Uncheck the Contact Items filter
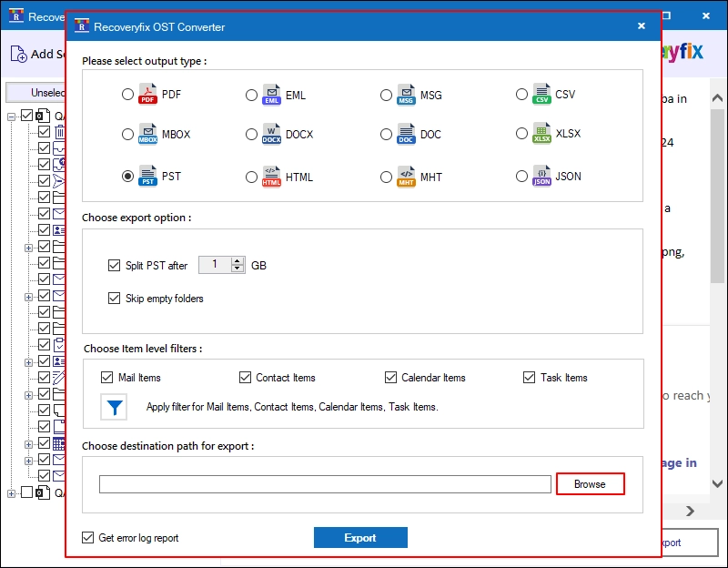 pyautogui.click(x=245, y=377)
